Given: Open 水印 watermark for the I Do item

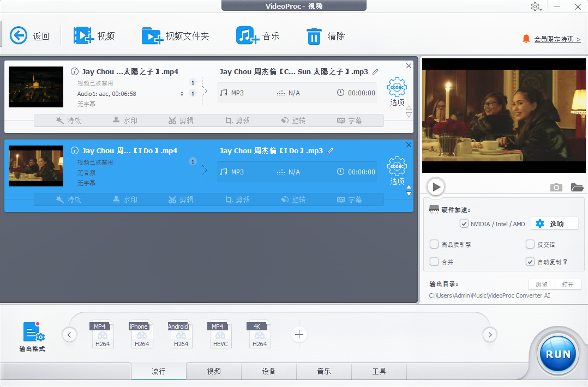Looking at the screenshot, I should click(125, 199).
